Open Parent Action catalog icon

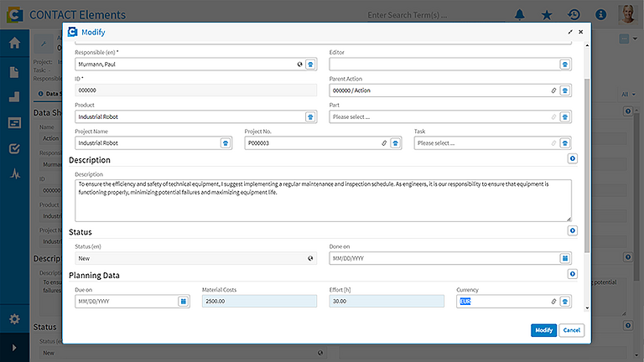(565, 90)
